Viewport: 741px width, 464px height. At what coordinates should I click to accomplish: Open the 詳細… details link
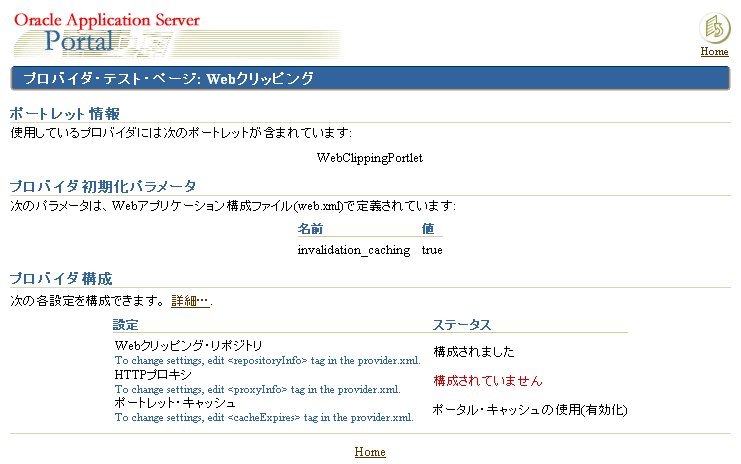click(190, 301)
